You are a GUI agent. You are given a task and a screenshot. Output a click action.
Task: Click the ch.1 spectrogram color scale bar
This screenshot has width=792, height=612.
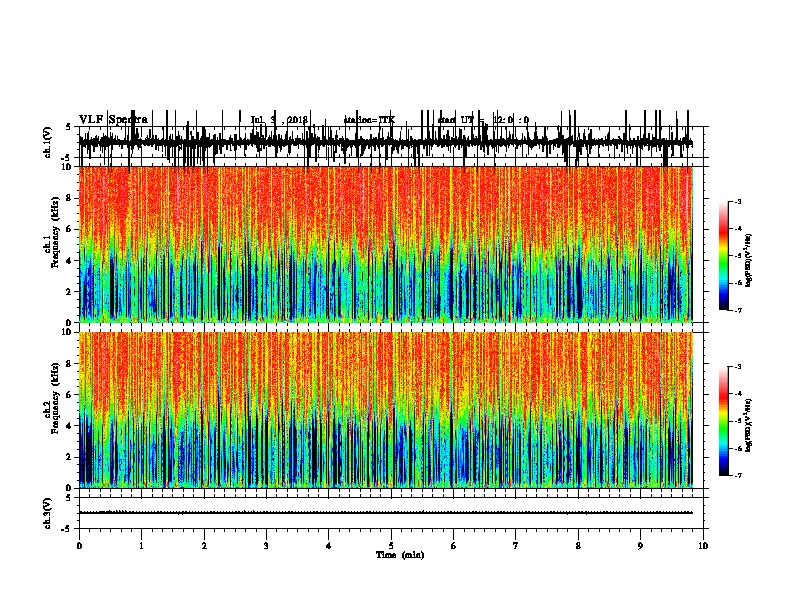coord(723,256)
